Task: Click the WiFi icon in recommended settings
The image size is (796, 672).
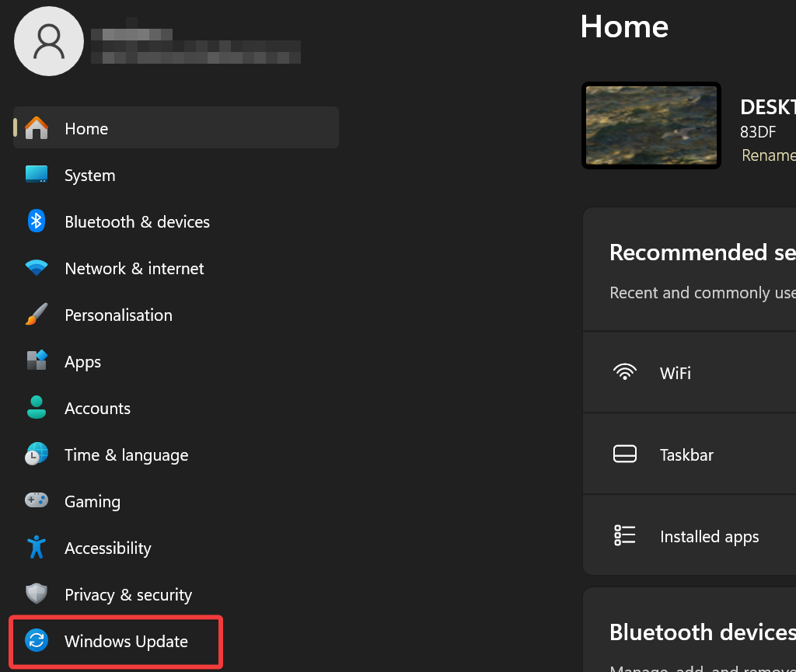Action: (x=625, y=372)
